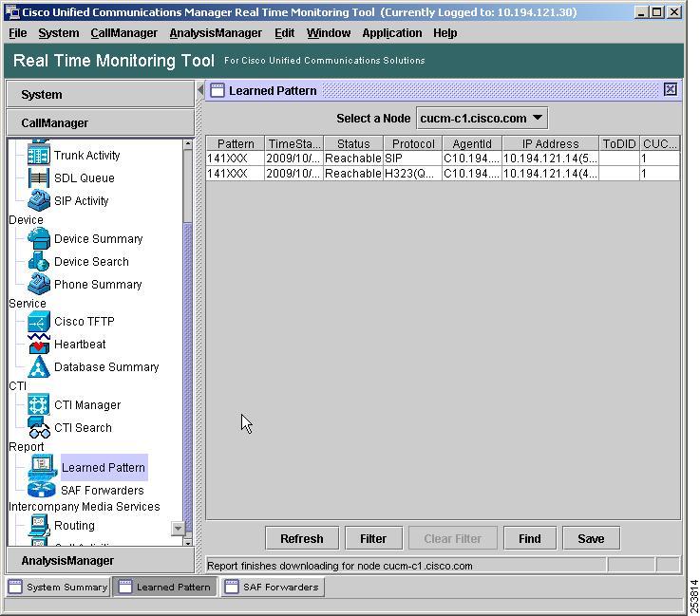Open the AnalysisManager menu
This screenshot has height=616, width=700.
216,33
